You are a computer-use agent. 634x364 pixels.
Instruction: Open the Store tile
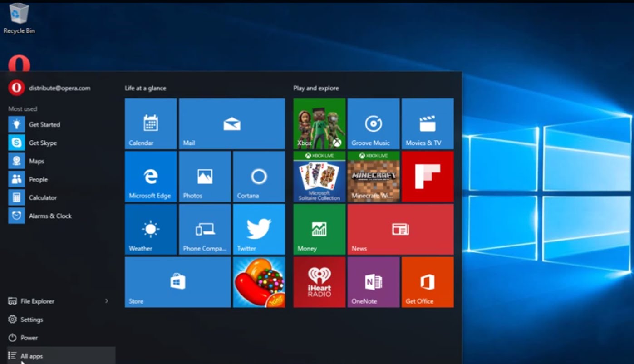pyautogui.click(x=178, y=282)
